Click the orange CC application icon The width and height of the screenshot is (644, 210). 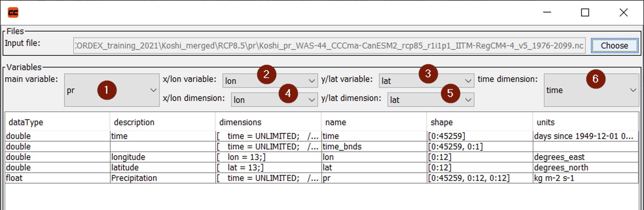(x=13, y=12)
